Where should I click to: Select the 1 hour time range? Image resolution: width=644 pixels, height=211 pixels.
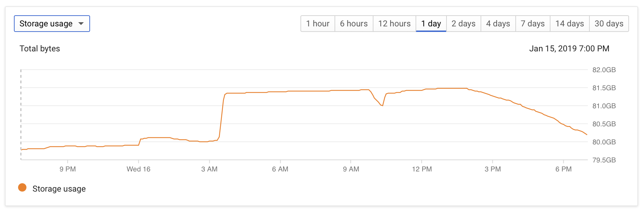(x=318, y=24)
